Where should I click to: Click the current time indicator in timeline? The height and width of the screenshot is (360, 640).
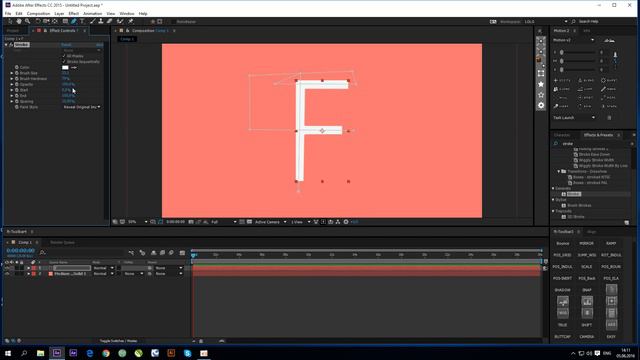tap(194, 255)
